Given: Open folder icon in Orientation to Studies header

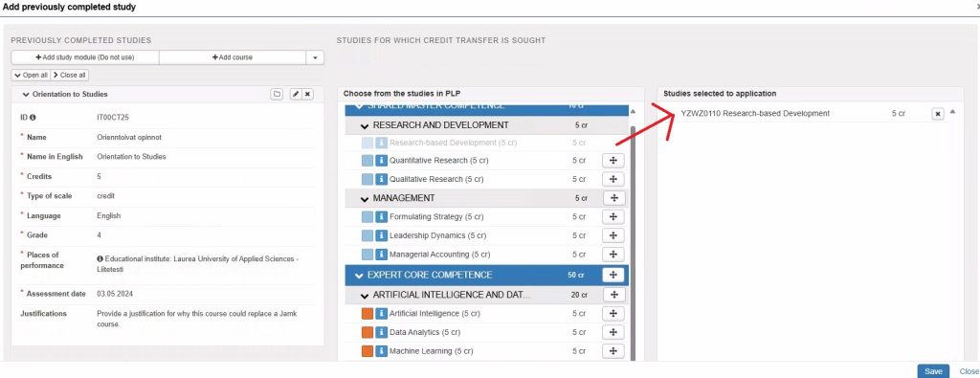Looking at the screenshot, I should pos(277,94).
